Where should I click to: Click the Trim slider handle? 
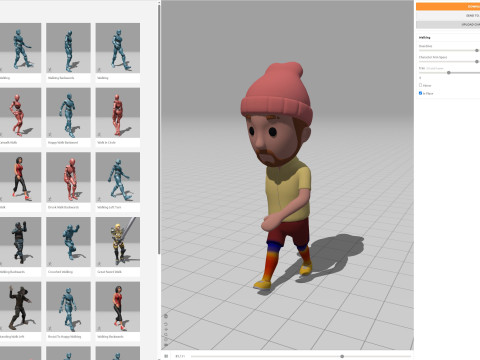tap(449, 73)
